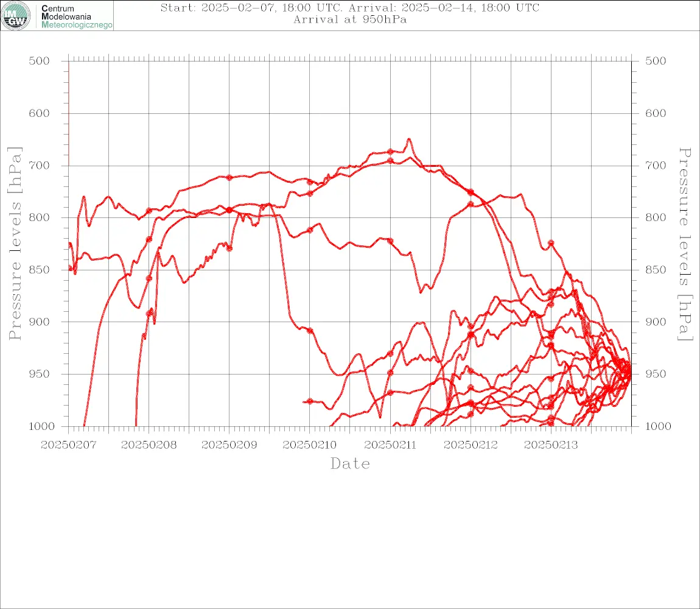Click the left axis label '850'

coord(40,270)
